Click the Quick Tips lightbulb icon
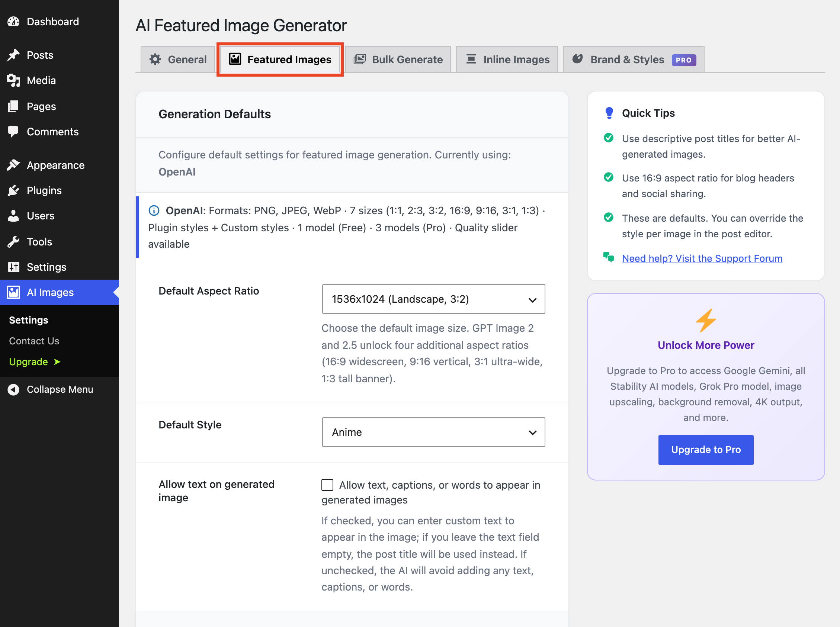The width and height of the screenshot is (840, 627). point(609,113)
